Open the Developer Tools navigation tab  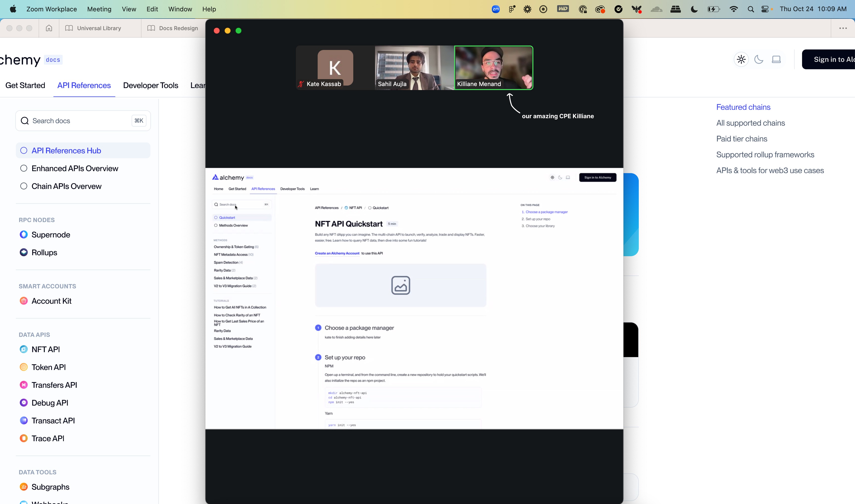tap(150, 85)
